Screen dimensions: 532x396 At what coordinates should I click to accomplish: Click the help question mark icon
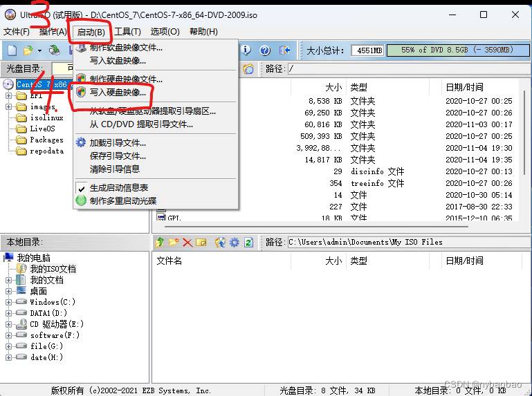(264, 50)
